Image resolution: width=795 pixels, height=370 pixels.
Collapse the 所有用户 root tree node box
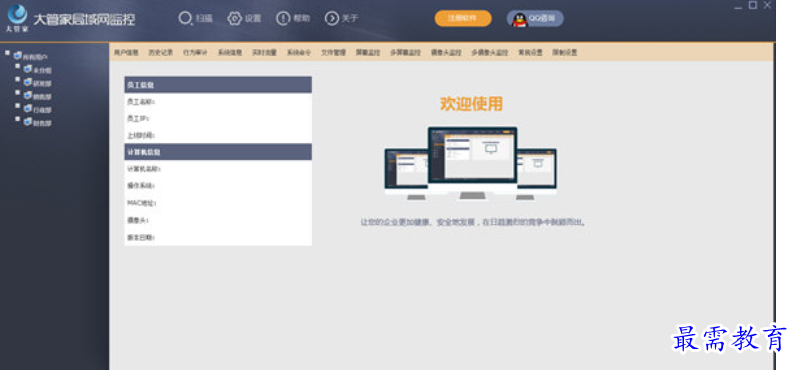tap(8, 52)
